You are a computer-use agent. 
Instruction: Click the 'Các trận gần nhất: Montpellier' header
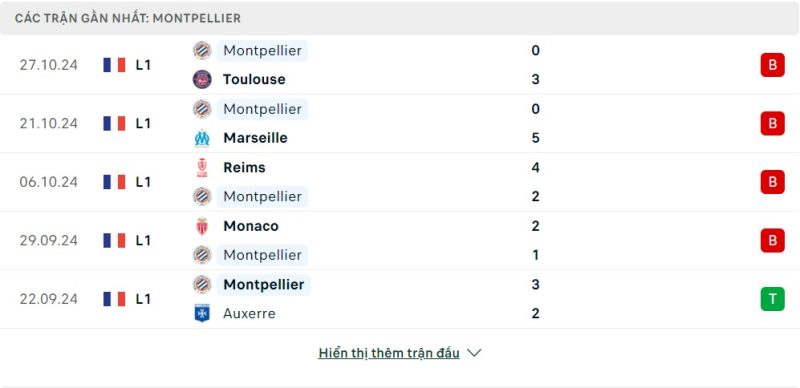click(x=128, y=18)
